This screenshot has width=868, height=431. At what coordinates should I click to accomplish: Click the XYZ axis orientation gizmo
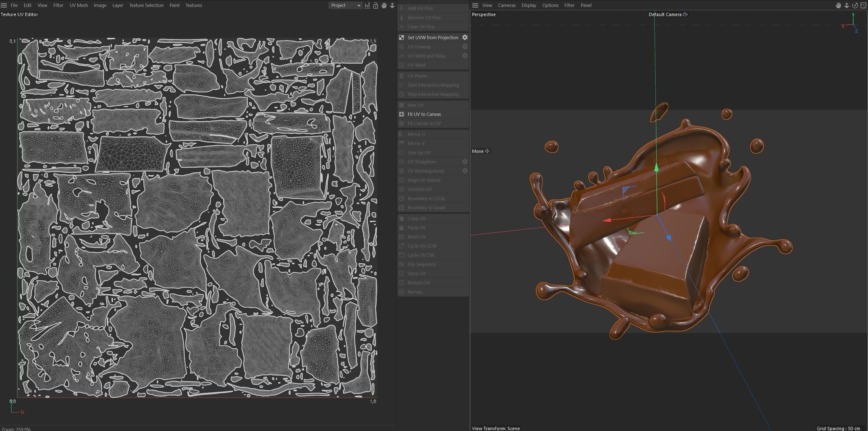[851, 24]
